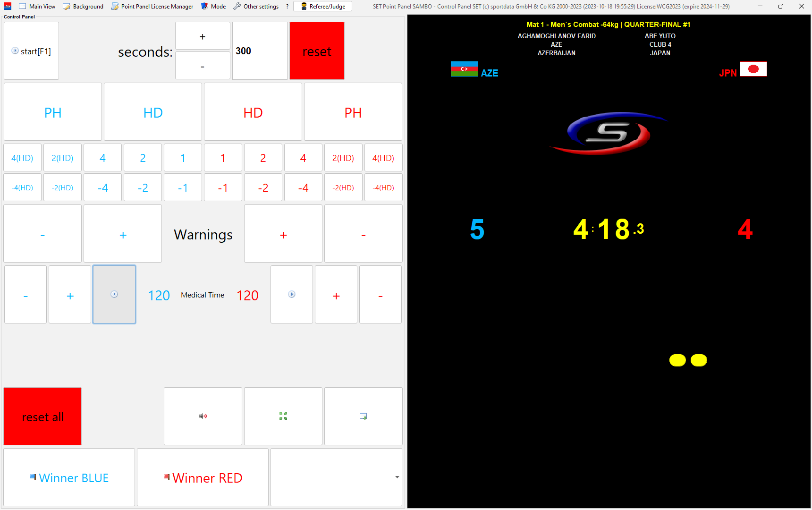Award blue 4(HD) points
This screenshot has width=812, height=510.
click(22, 158)
